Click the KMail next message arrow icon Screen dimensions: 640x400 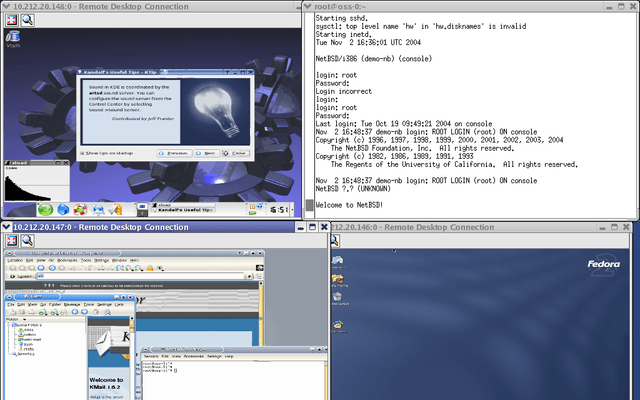point(84,312)
